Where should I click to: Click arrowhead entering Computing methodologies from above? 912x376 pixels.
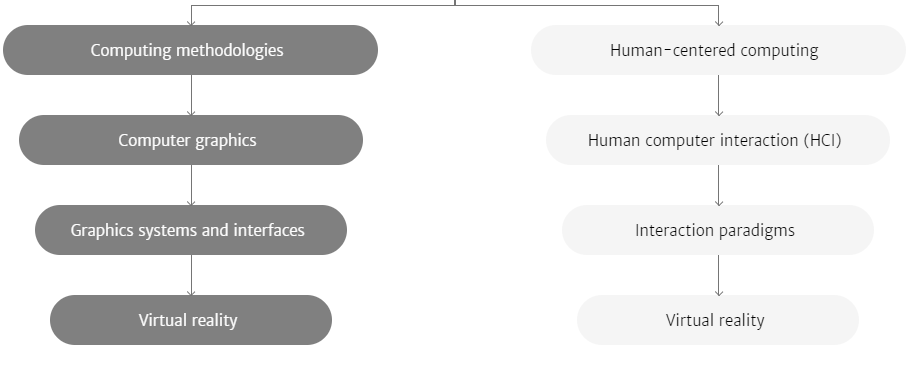pos(191,22)
